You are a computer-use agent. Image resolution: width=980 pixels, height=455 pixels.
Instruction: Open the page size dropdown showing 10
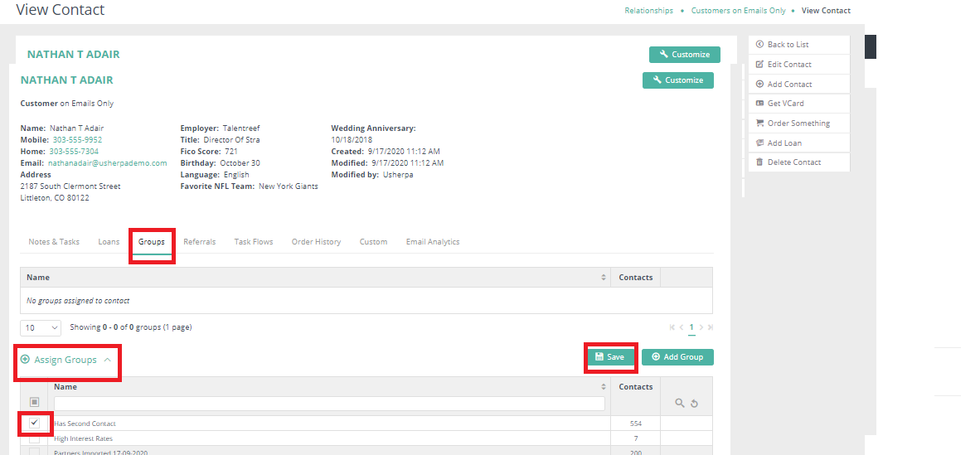coord(41,327)
